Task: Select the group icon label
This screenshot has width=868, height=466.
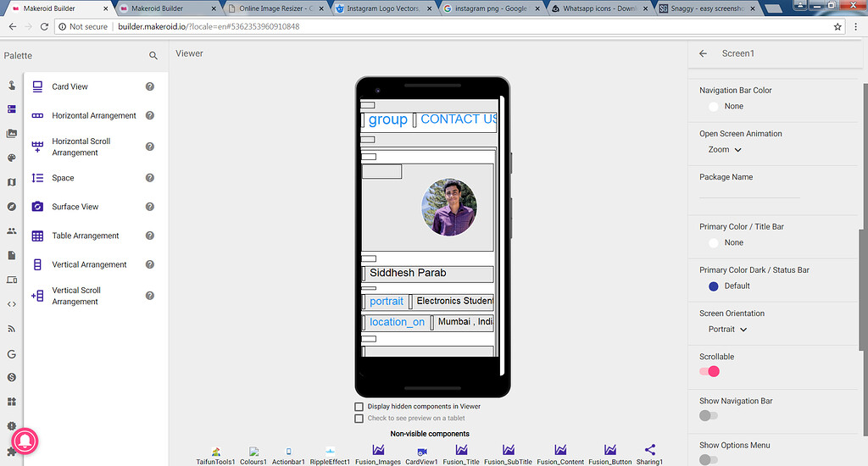Action: pyautogui.click(x=388, y=119)
